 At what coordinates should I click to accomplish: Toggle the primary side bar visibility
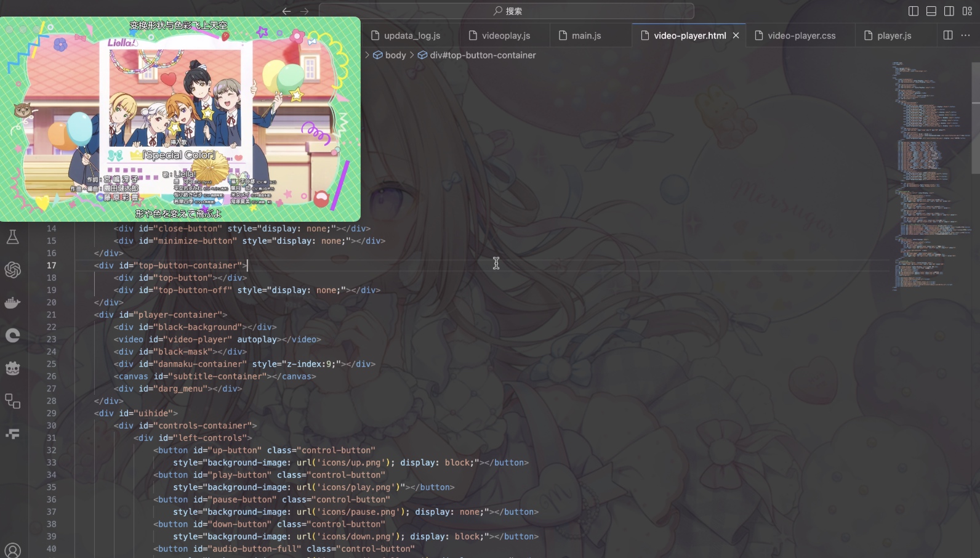(914, 11)
